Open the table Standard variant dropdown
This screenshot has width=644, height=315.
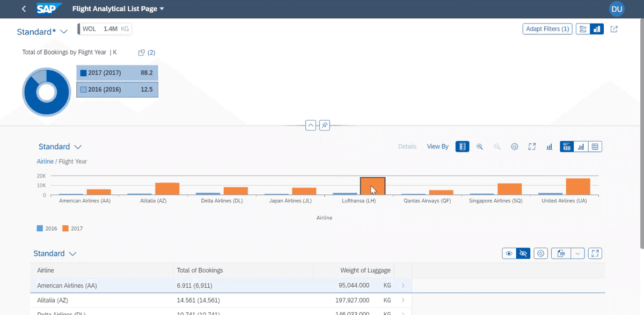coord(55,253)
